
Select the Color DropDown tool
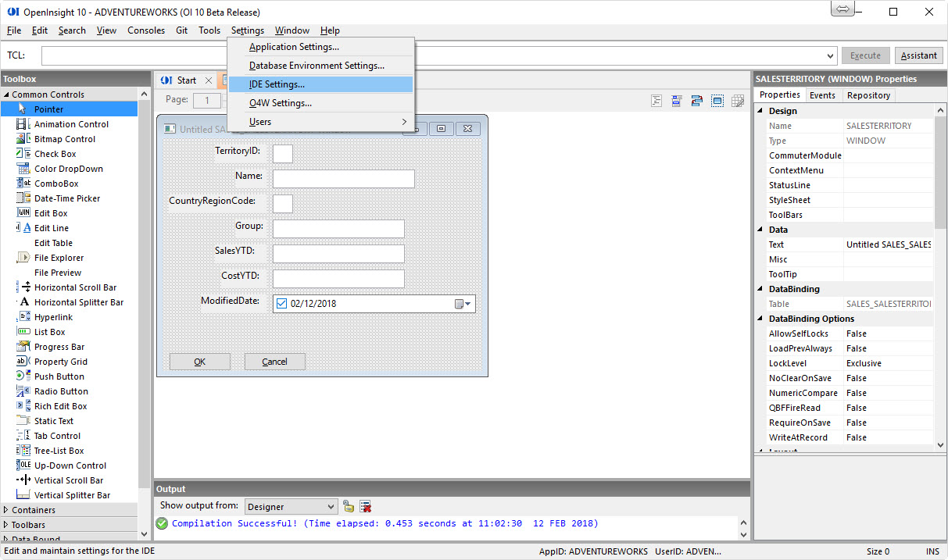pyautogui.click(x=69, y=169)
